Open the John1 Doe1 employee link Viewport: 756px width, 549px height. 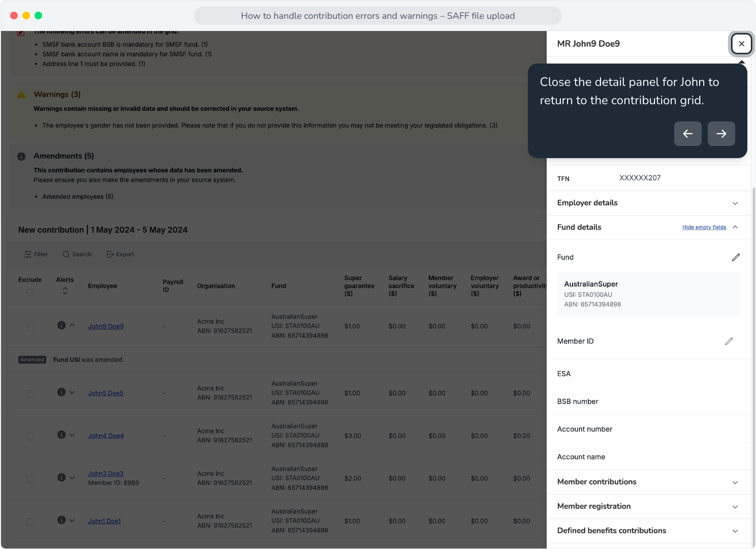pos(104,521)
